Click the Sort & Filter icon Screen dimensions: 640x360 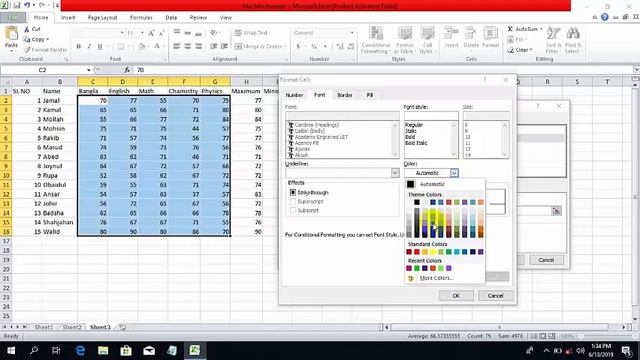click(x=553, y=34)
